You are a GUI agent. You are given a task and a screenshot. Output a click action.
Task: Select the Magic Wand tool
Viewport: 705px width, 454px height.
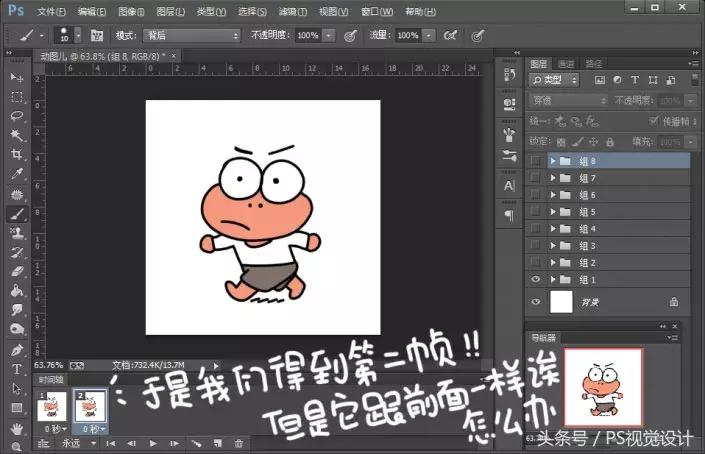(17, 135)
